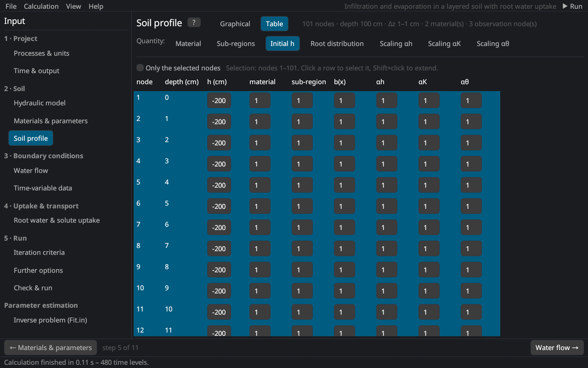Image resolution: width=588 pixels, height=368 pixels.
Task: Open Root water & solute uptake
Action: pyautogui.click(x=57, y=220)
